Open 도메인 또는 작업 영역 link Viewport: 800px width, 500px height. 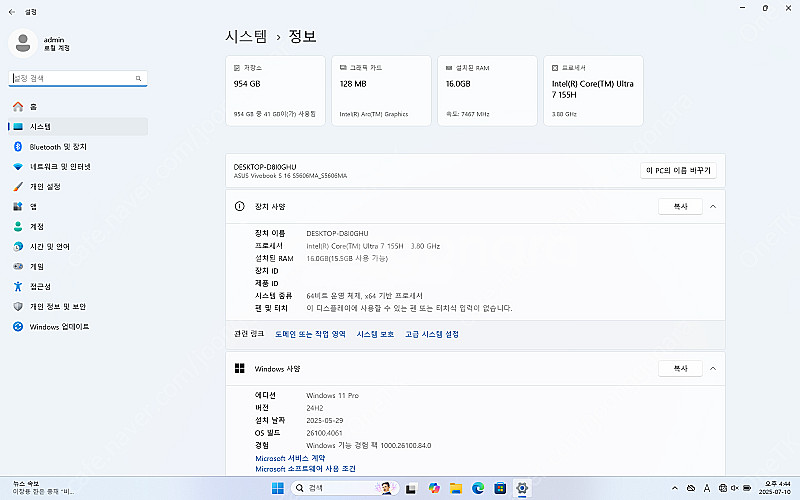pyautogui.click(x=310, y=334)
